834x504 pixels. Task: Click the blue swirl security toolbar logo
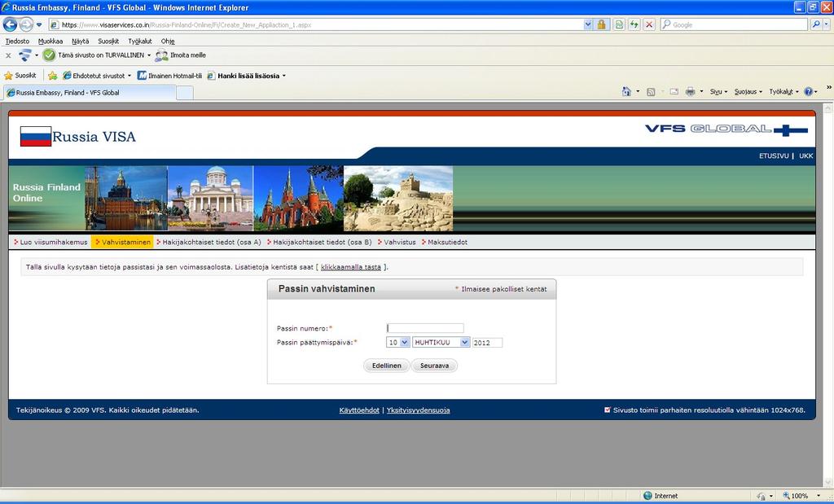pyautogui.click(x=25, y=55)
